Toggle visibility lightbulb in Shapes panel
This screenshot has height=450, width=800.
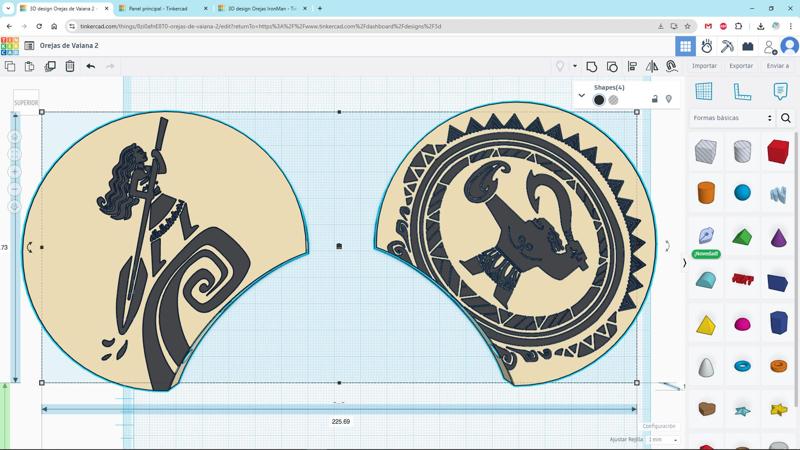pos(669,99)
